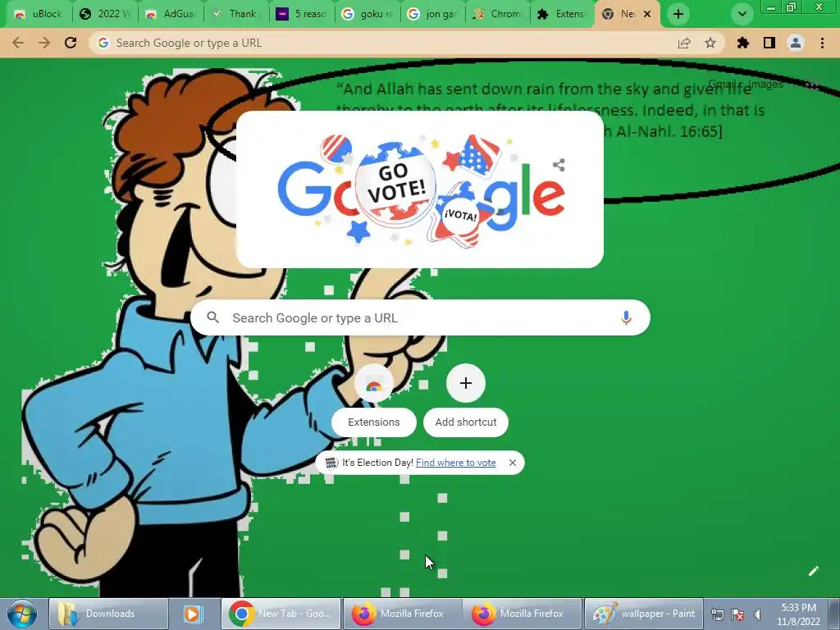Go back using the browser back arrow
Image resolution: width=840 pixels, height=630 pixels.
18,43
